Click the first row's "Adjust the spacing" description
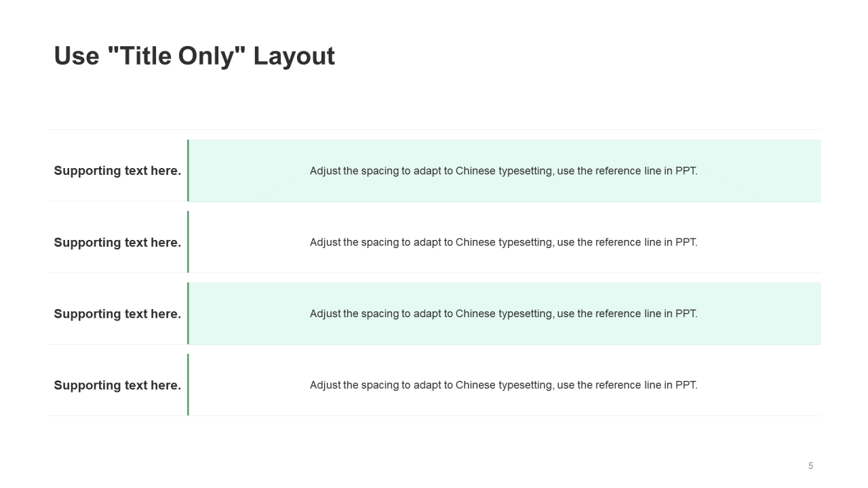 pos(503,171)
